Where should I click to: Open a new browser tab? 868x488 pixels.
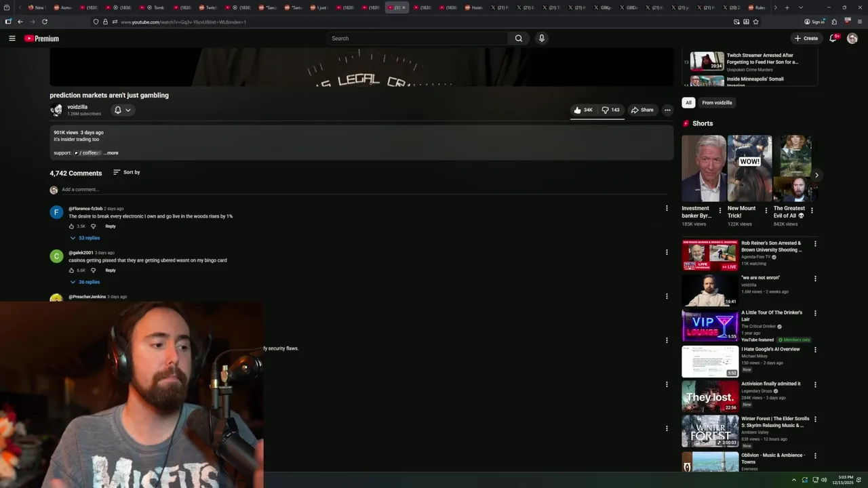coord(787,7)
